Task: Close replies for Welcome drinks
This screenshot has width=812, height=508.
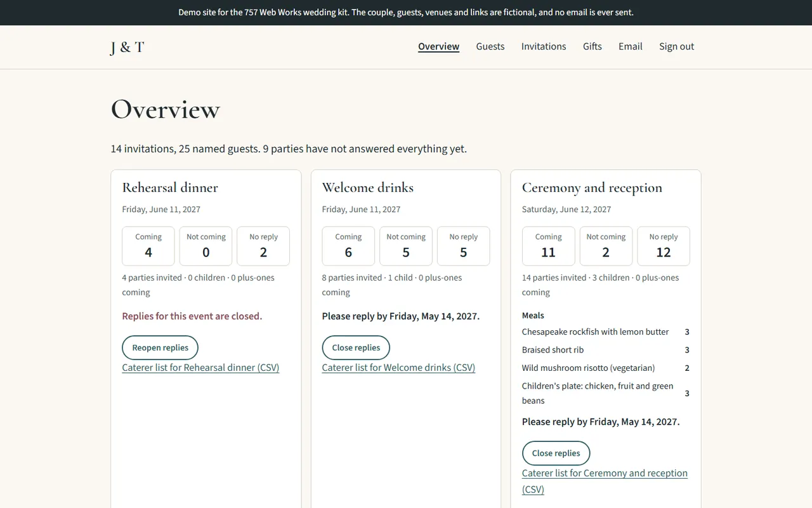Action: click(356, 347)
